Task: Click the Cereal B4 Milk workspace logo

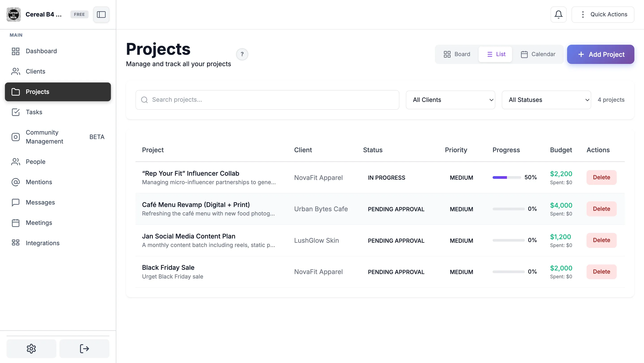Action: point(13,15)
